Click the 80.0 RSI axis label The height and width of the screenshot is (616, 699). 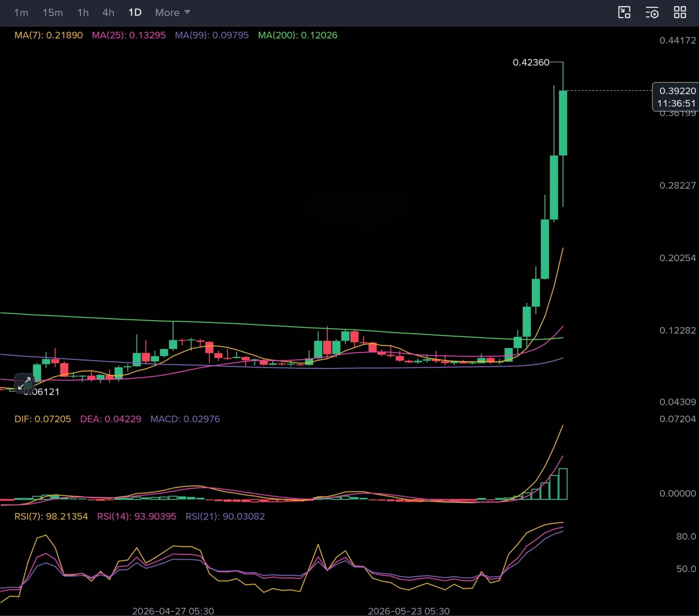click(x=686, y=536)
